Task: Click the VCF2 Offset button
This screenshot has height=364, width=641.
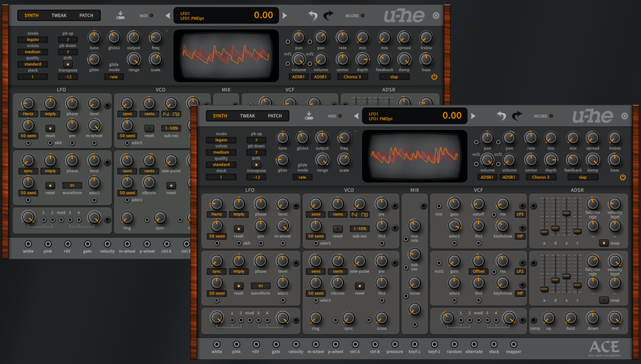Action: coord(478,271)
